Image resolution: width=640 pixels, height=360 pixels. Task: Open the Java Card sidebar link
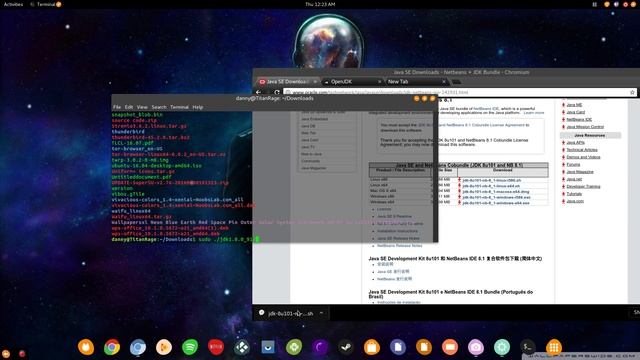click(576, 112)
